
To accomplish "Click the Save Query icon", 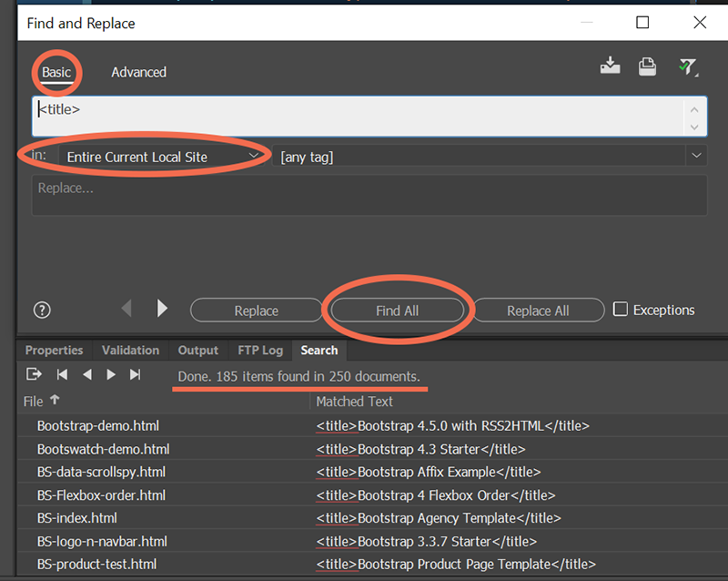I will point(611,66).
